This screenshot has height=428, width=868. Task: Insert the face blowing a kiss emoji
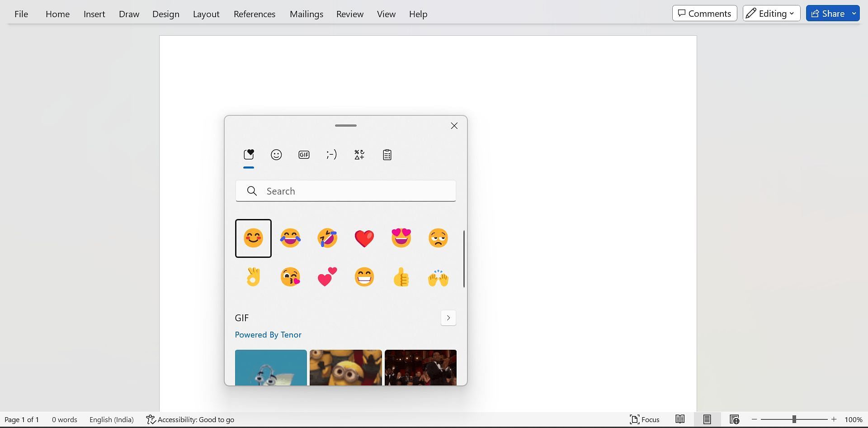[290, 277]
